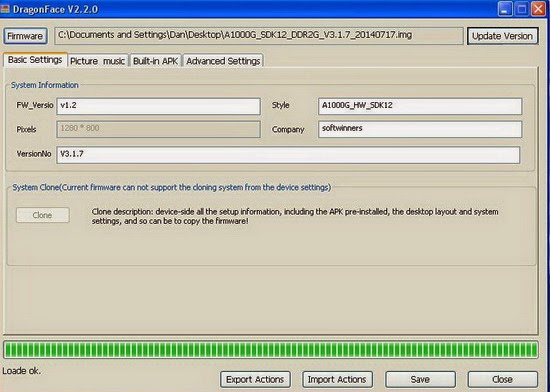Click the 'VersionNo' field label
This screenshot has width=550, height=392.
coord(34,154)
